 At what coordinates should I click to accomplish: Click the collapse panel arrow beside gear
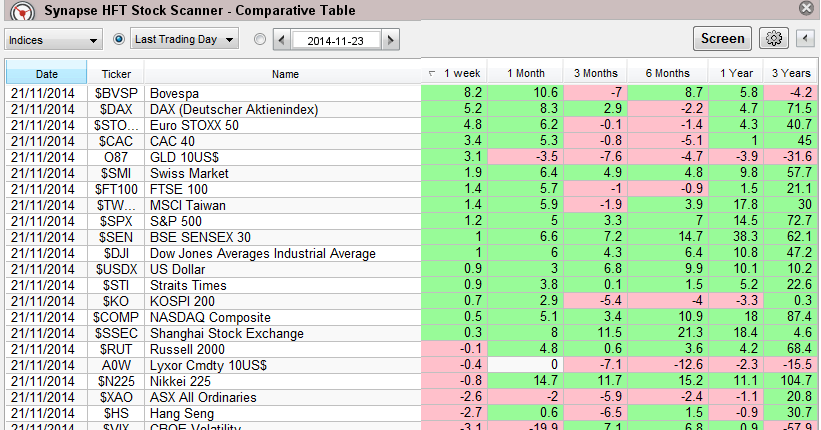coord(804,39)
